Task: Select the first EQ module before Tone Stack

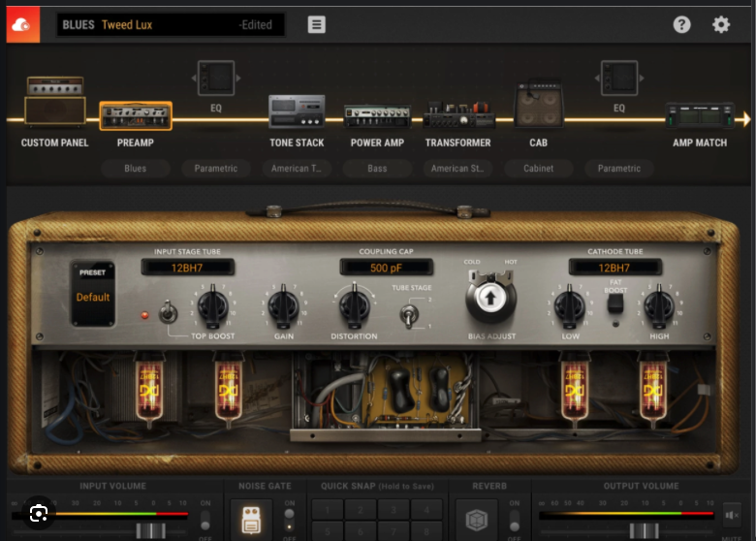Action: click(x=216, y=79)
